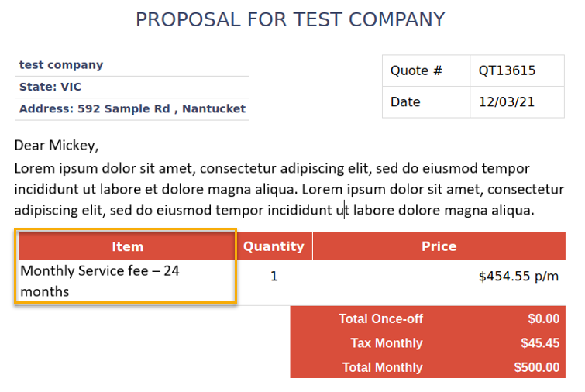Click the PROPOSAL FOR TEST COMPANY title
The width and height of the screenshot is (585, 392).
pos(291,20)
